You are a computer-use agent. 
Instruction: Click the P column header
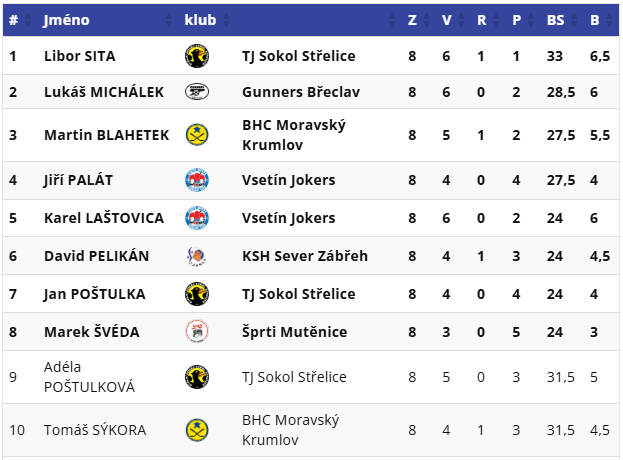pos(516,19)
